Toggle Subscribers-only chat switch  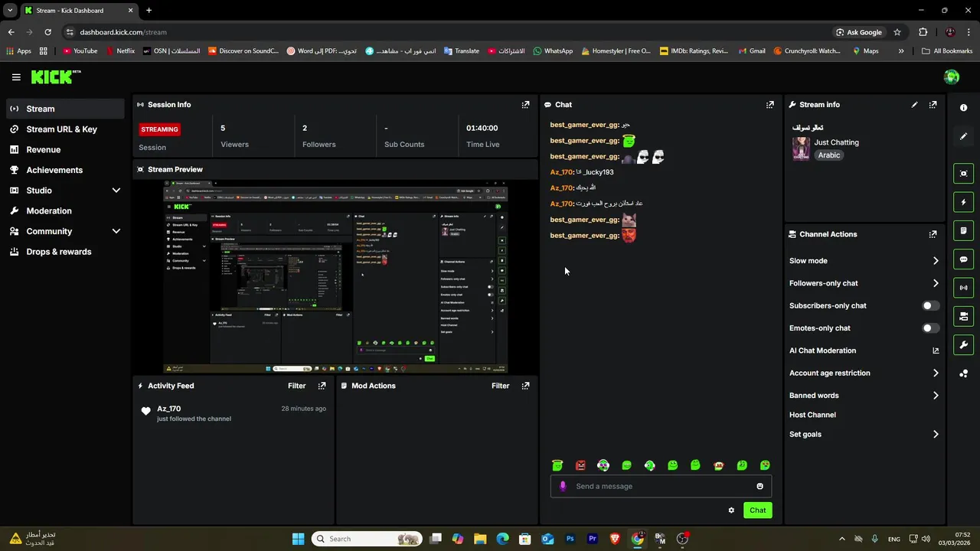[x=930, y=306]
